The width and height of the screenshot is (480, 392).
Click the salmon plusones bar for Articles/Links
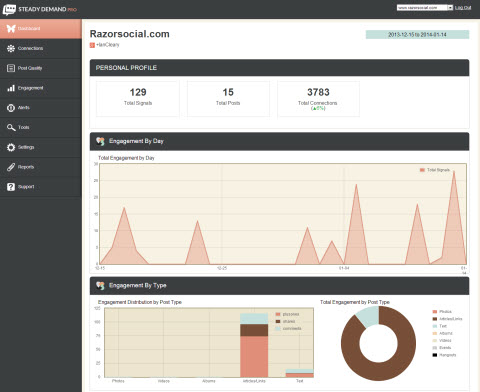click(254, 356)
